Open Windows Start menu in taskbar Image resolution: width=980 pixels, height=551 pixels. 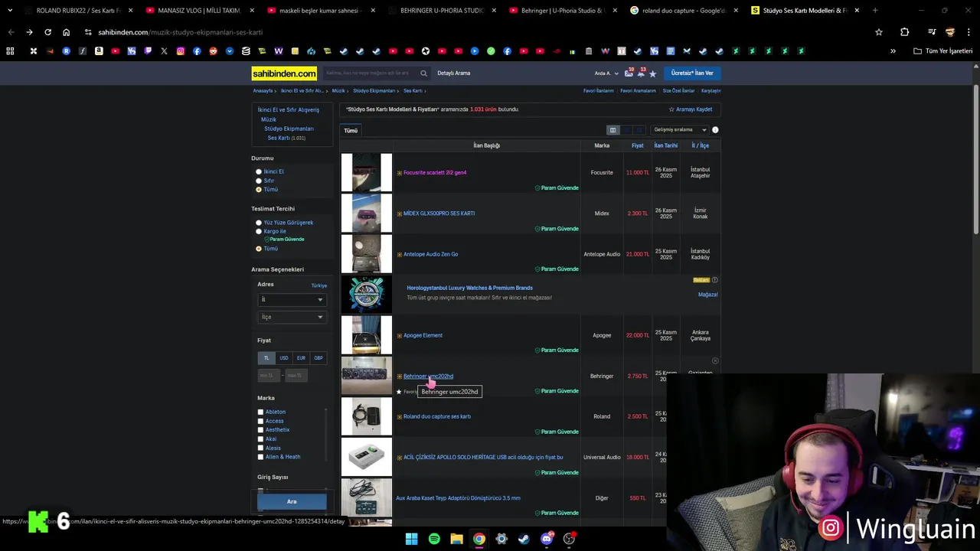coord(411,539)
